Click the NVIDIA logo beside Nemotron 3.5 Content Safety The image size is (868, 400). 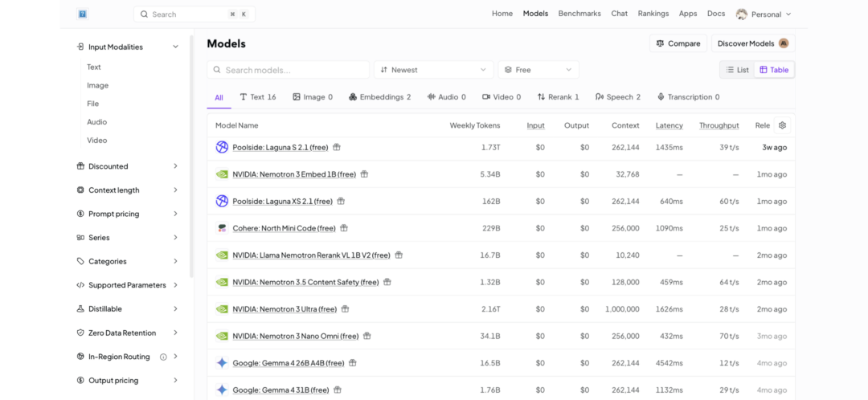coord(222,282)
